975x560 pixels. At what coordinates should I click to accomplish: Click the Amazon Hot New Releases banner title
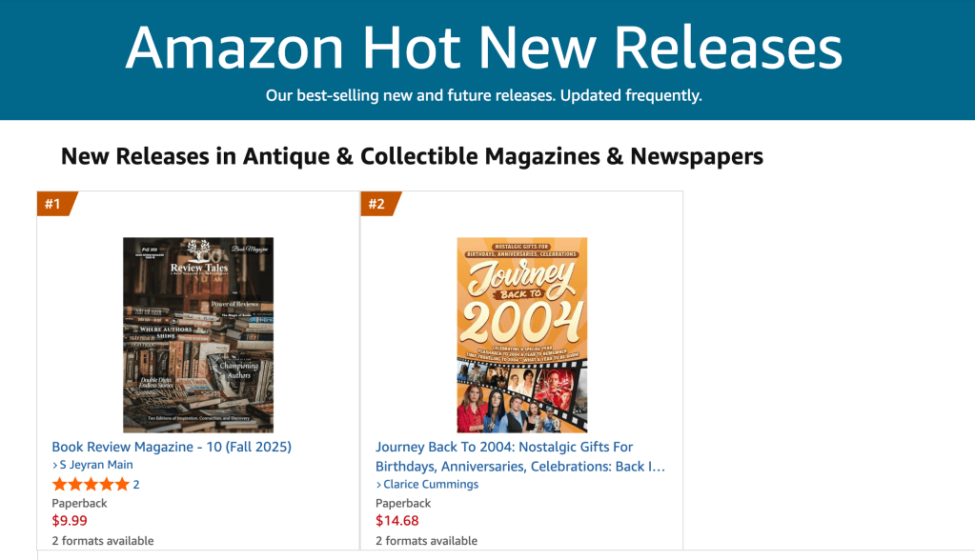coord(484,48)
